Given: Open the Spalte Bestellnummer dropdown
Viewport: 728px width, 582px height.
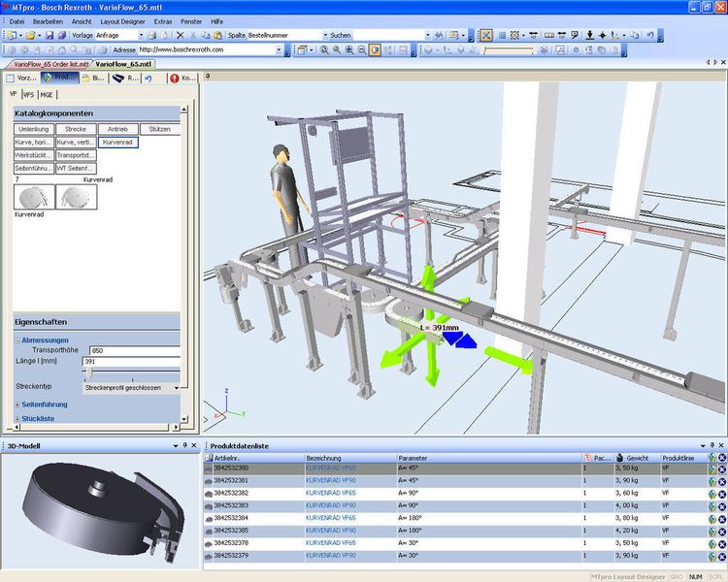Looking at the screenshot, I should pyautogui.click(x=325, y=35).
